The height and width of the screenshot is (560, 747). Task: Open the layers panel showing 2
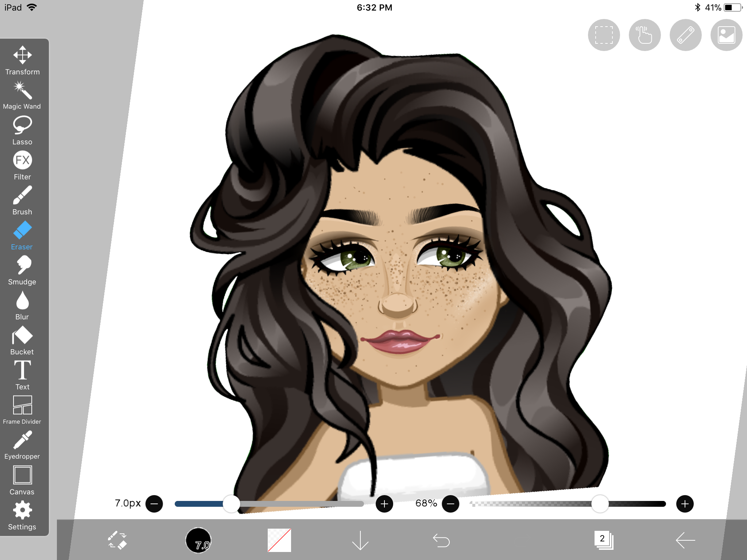(604, 540)
